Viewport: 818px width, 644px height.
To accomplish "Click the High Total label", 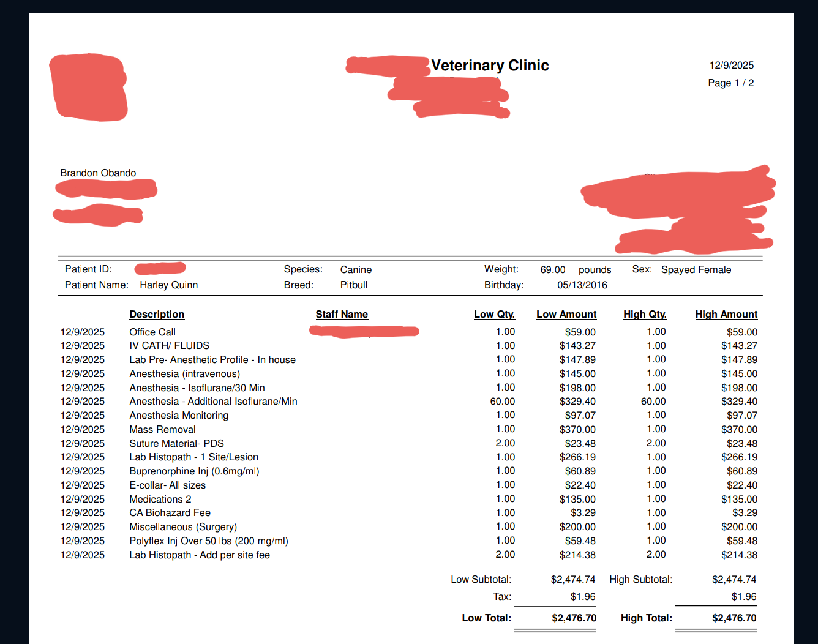I will point(646,618).
